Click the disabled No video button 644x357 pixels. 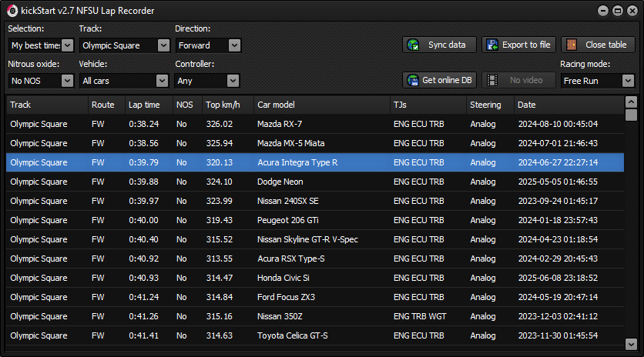518,80
